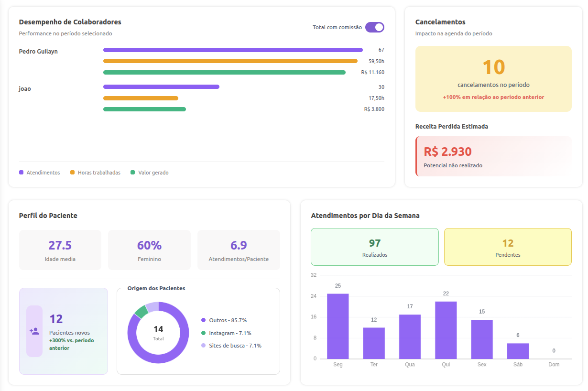Click joao's green valor gerado bar

click(144, 109)
